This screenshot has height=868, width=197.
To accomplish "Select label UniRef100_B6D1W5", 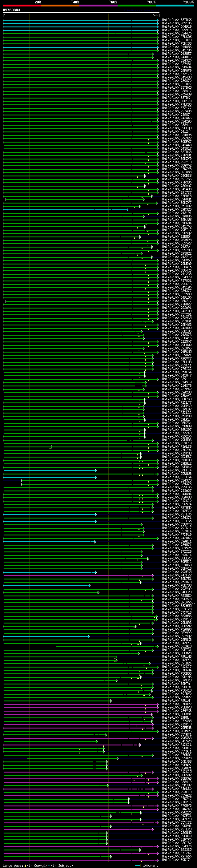I will coord(177,332).
